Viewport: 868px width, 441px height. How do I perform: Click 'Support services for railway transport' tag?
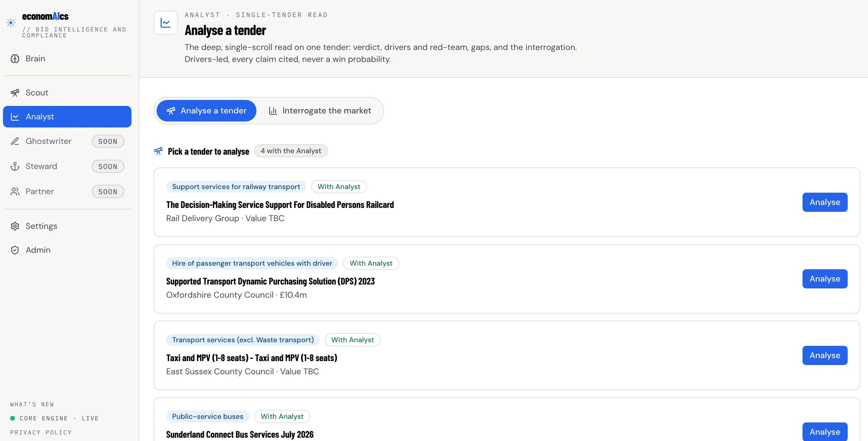click(x=236, y=187)
